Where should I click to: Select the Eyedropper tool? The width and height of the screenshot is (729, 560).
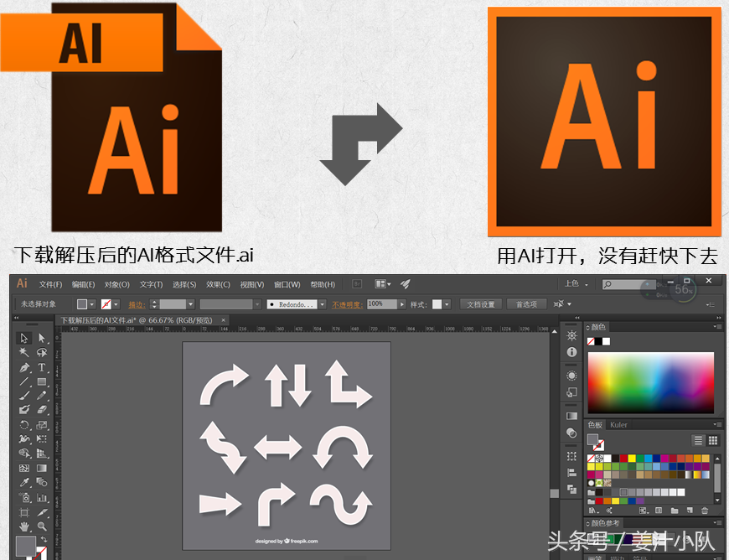click(x=24, y=482)
